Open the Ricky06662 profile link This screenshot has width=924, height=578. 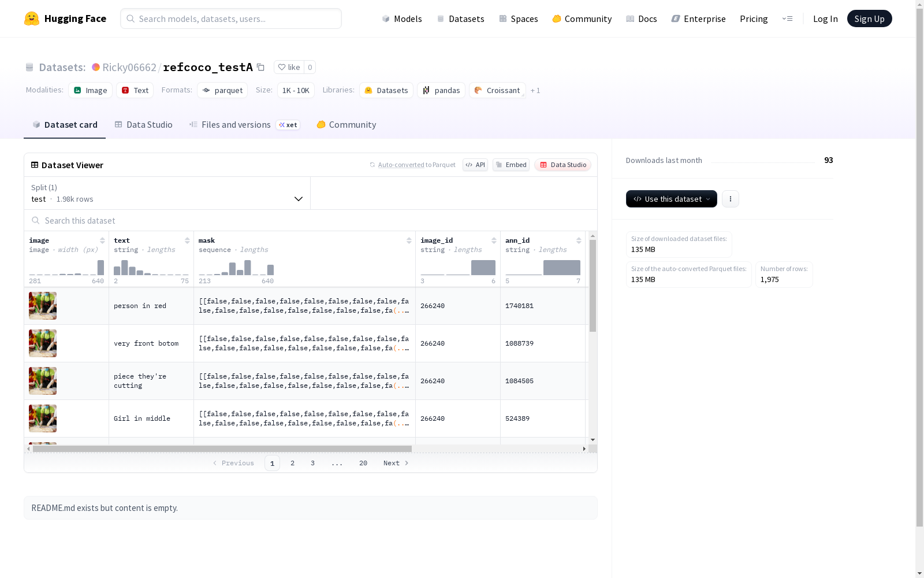click(129, 67)
